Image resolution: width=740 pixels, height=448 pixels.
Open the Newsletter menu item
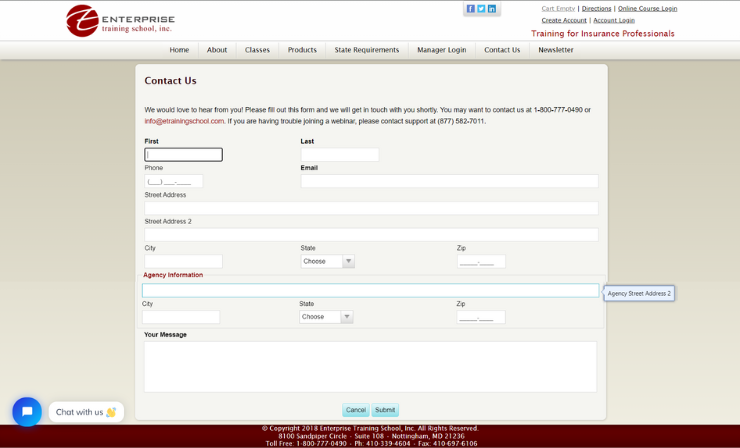[x=556, y=50]
